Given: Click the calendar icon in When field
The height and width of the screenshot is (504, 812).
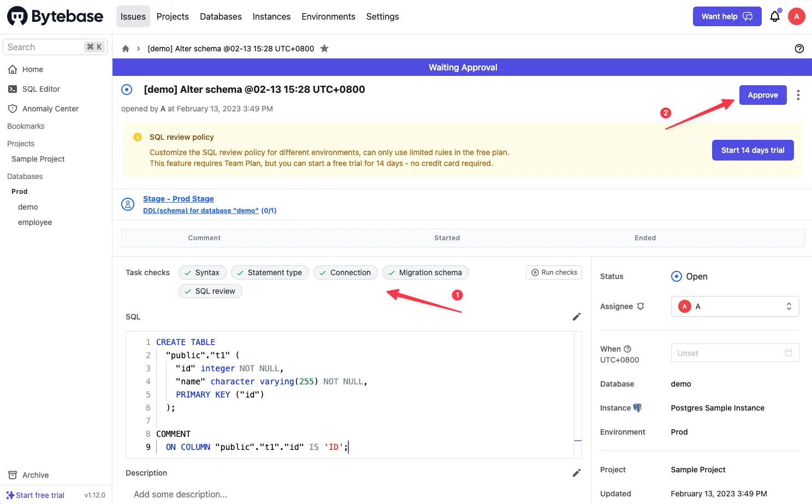Looking at the screenshot, I should pyautogui.click(x=789, y=353).
